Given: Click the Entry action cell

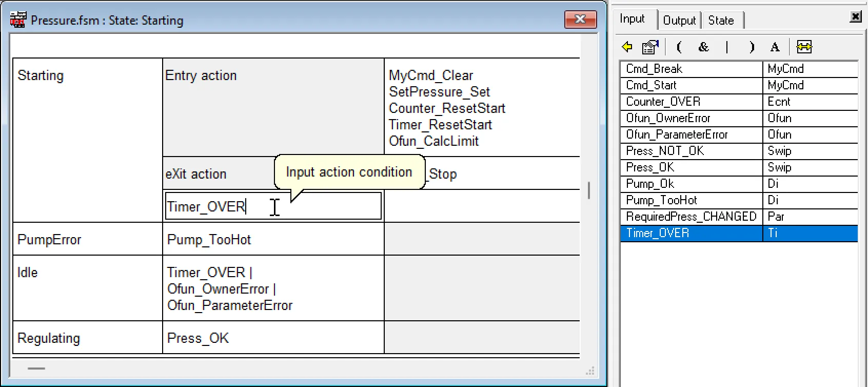Looking at the screenshot, I should (x=273, y=107).
